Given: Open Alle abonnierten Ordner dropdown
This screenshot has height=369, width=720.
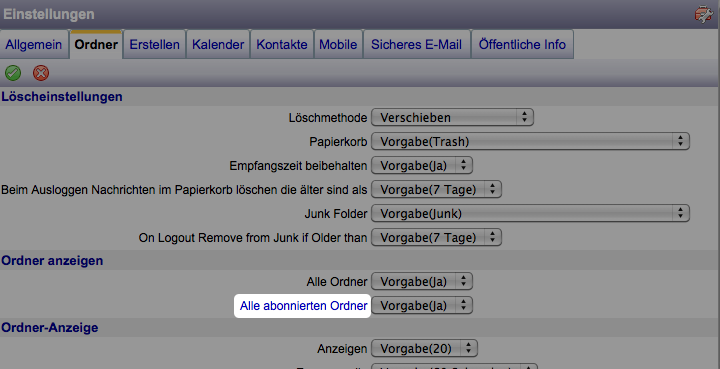Looking at the screenshot, I should (422, 305).
